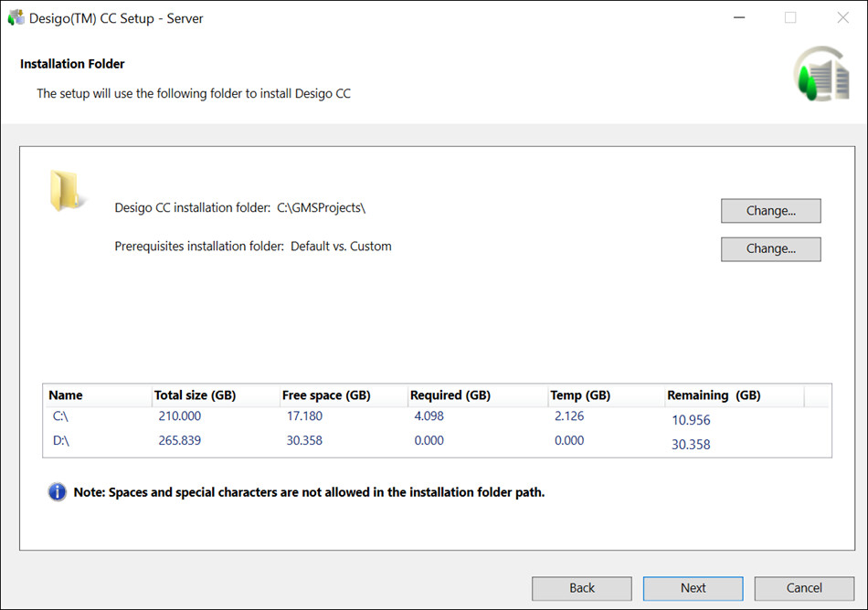Click the Name column header
This screenshot has height=610, width=868.
coord(66,395)
